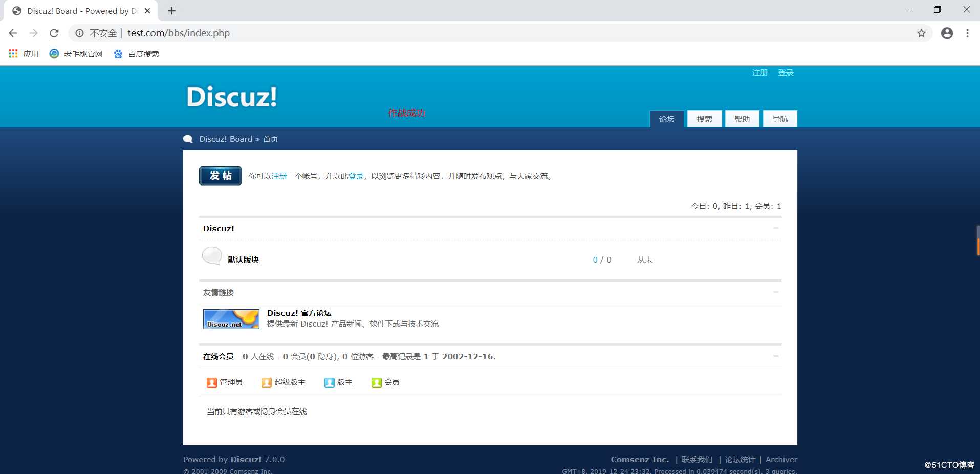The image size is (980, 474).
Task: Click the blue 0 topic count
Action: [595, 260]
